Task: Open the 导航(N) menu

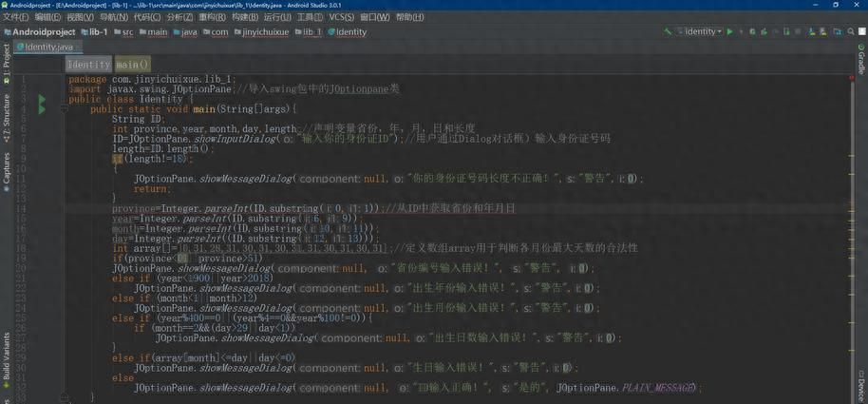Action: [x=114, y=17]
